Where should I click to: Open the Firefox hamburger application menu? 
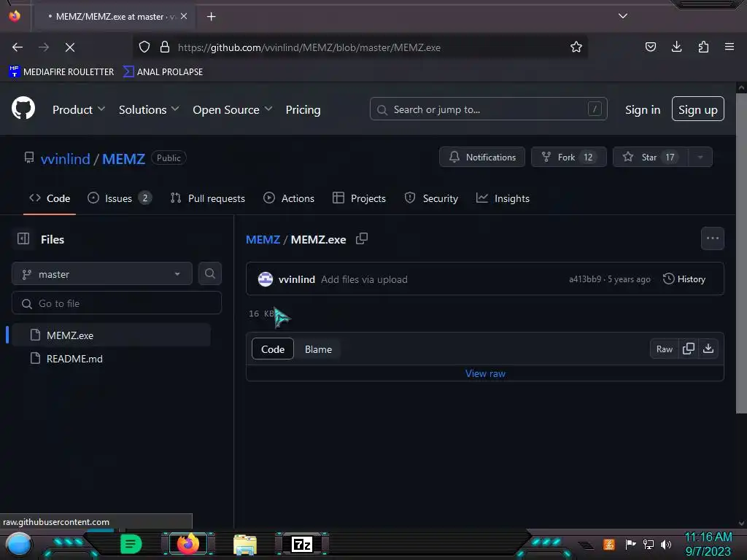click(x=729, y=47)
